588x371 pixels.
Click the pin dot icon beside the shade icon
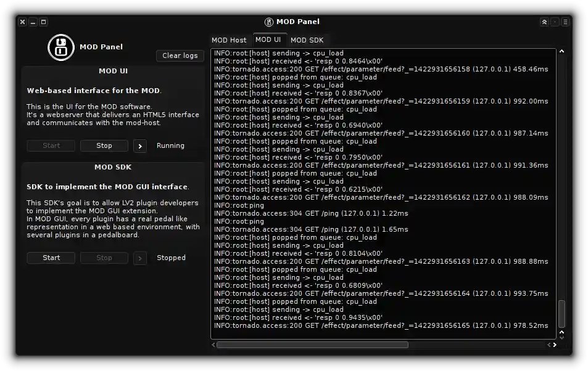point(554,22)
